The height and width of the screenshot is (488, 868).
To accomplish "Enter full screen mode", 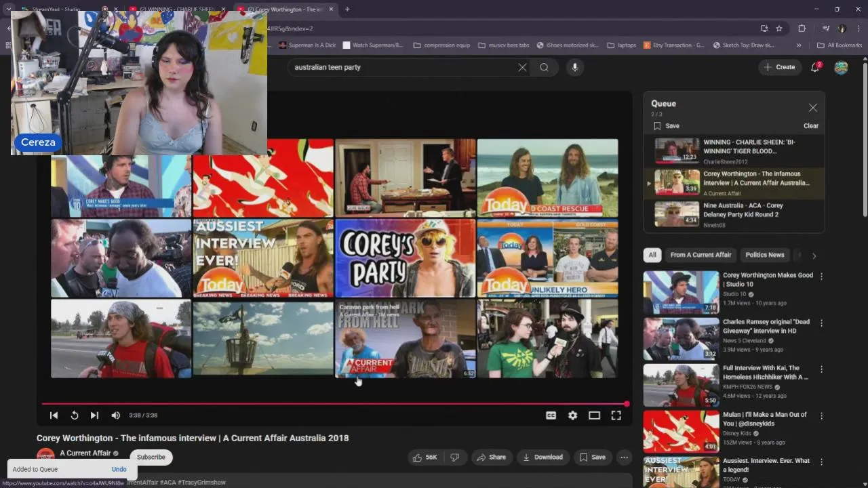I will pyautogui.click(x=616, y=415).
